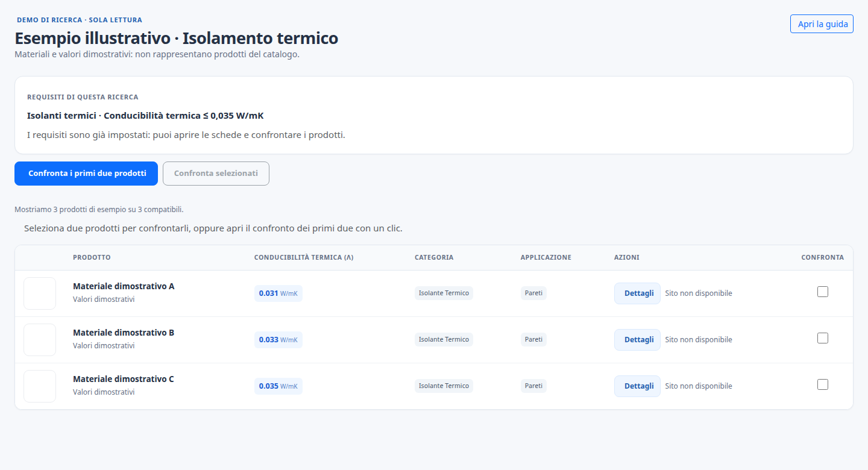Image resolution: width=868 pixels, height=470 pixels.
Task: Tick compare checkbox for Materiale dimostrativo B
Action: [823, 338]
